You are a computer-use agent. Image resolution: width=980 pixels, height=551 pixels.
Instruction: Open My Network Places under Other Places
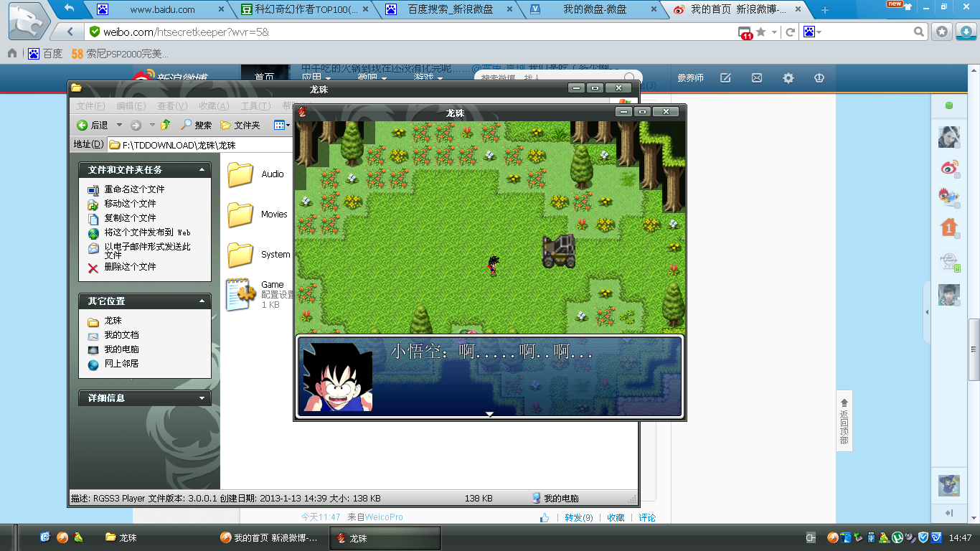click(x=113, y=364)
